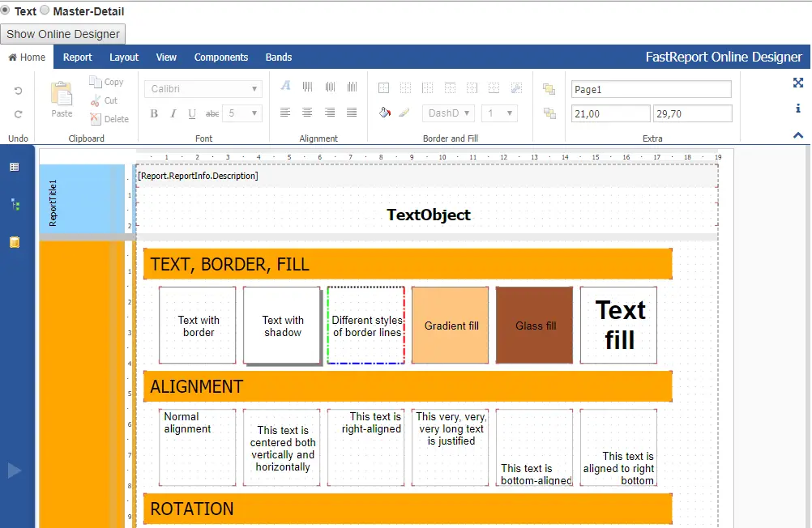
Task: Select the 'Normal alignment' text box
Action: pyautogui.click(x=197, y=447)
